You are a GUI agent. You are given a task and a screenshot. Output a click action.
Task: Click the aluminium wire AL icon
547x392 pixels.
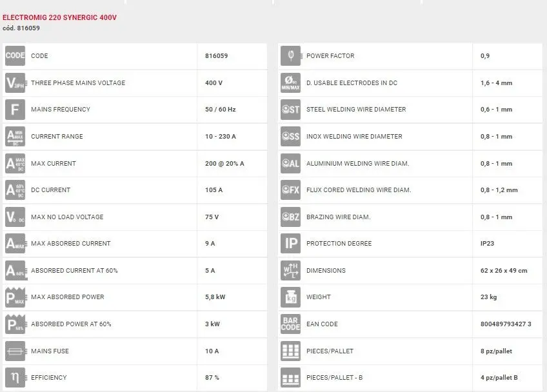(x=290, y=164)
